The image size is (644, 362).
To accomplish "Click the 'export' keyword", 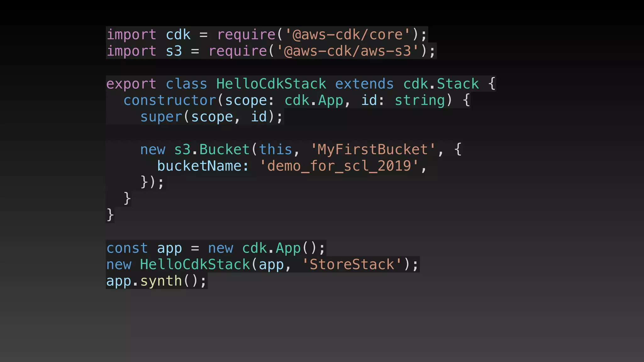I will tap(131, 84).
